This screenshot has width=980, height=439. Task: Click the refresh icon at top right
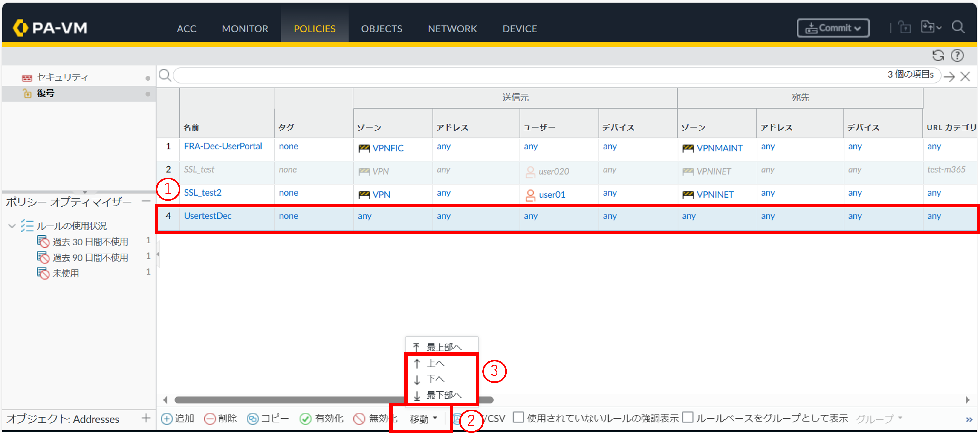(938, 55)
